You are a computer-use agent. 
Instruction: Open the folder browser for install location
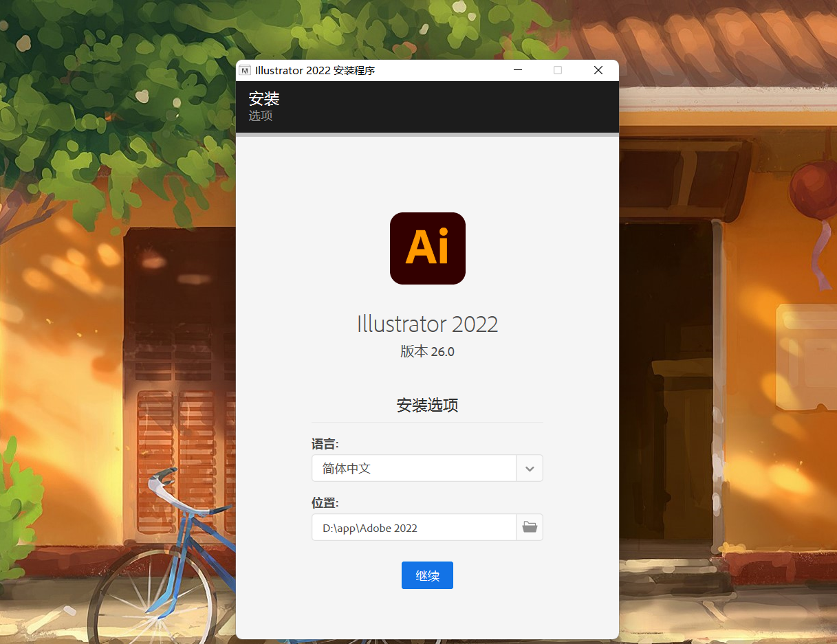click(529, 527)
